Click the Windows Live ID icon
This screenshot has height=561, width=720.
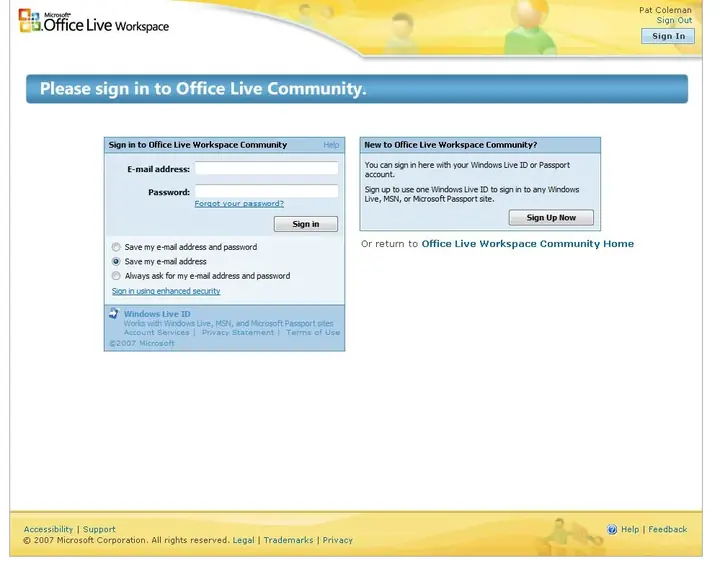(114, 314)
